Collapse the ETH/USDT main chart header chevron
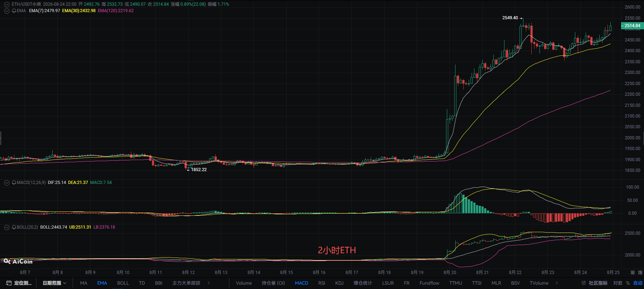Viewport: 644px width, 289px height. click(6, 4)
